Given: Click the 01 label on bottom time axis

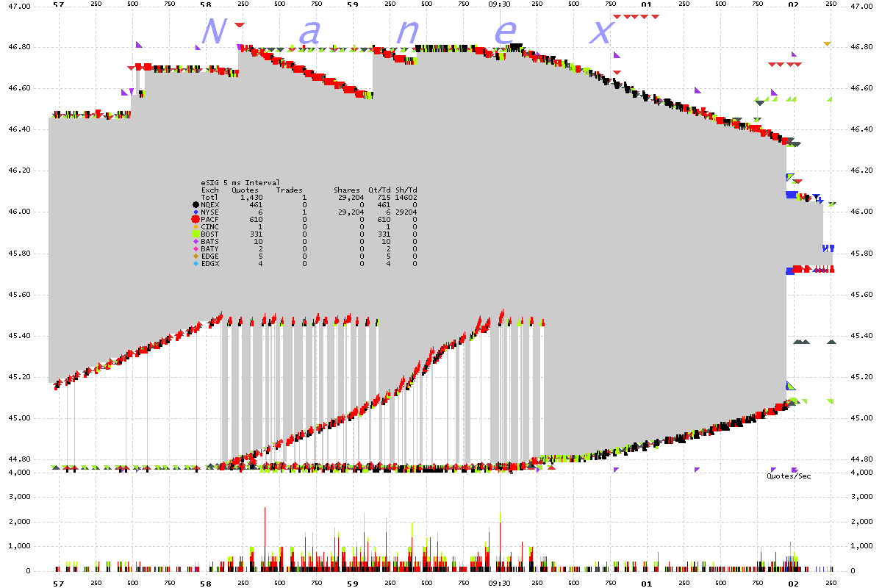Looking at the screenshot, I should [647, 583].
